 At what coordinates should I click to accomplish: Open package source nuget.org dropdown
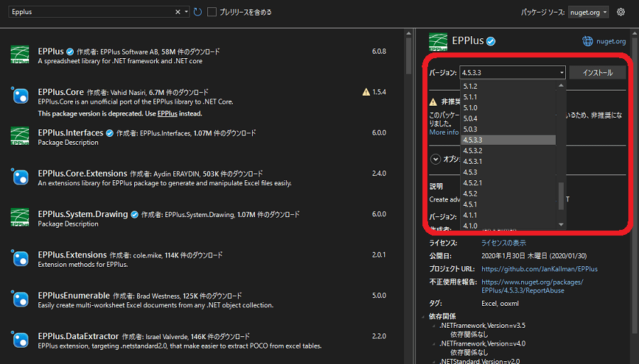click(x=588, y=12)
